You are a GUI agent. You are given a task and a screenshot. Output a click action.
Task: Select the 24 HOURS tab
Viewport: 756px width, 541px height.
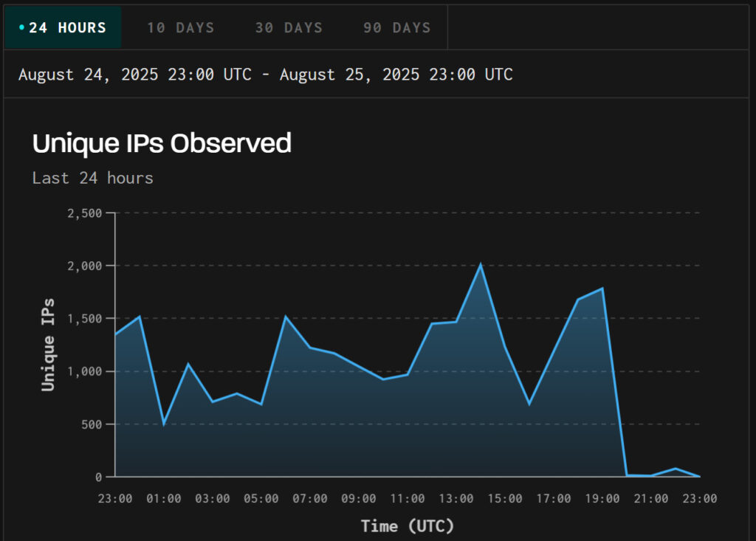click(x=63, y=28)
